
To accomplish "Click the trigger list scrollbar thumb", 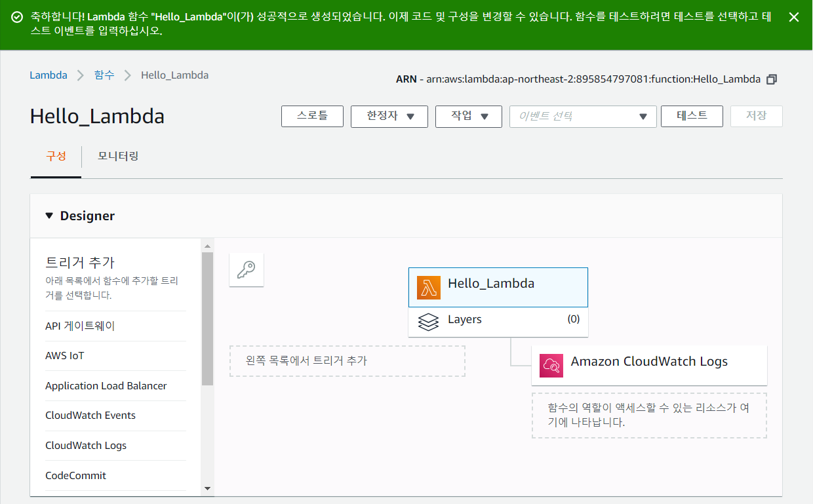I will tap(207, 319).
